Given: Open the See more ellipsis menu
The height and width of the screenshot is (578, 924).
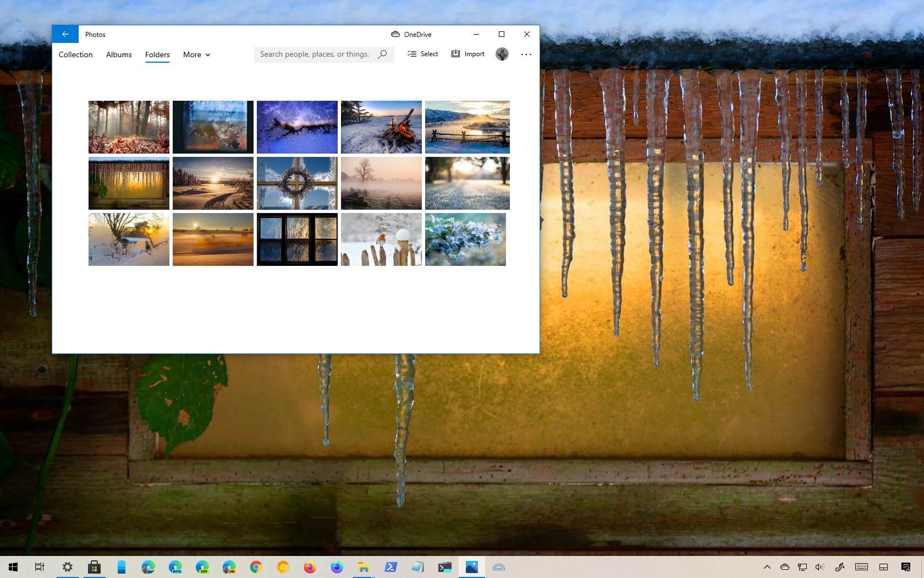Looking at the screenshot, I should [x=526, y=54].
